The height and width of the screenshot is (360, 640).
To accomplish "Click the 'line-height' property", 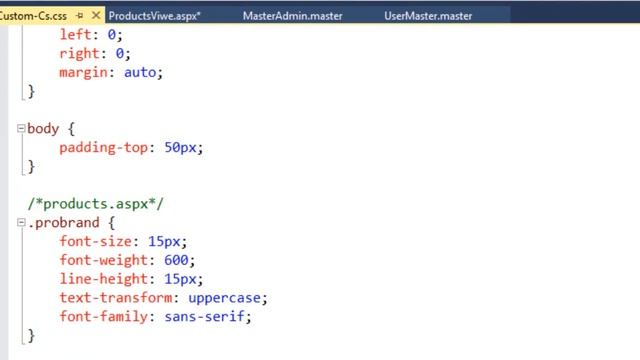I will pyautogui.click(x=103, y=279).
